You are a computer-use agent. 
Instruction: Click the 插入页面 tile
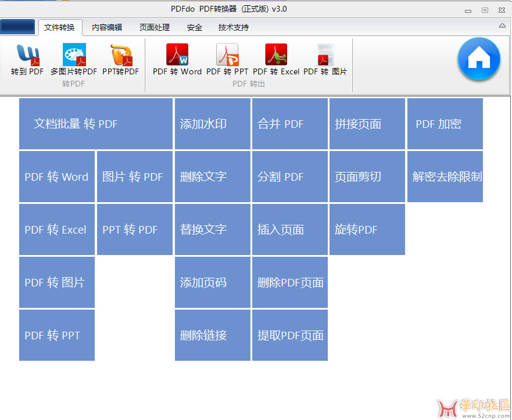290,229
